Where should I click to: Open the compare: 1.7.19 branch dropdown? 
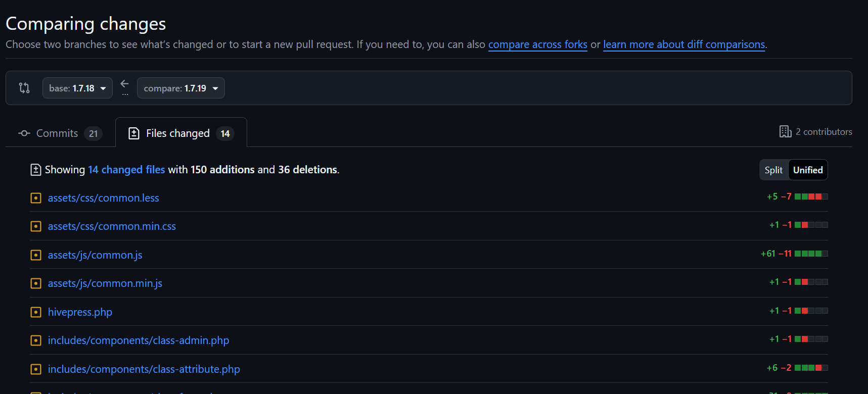(x=180, y=88)
